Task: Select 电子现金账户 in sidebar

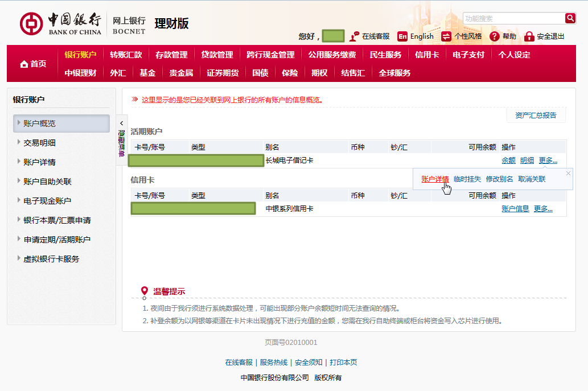Action: [47, 201]
